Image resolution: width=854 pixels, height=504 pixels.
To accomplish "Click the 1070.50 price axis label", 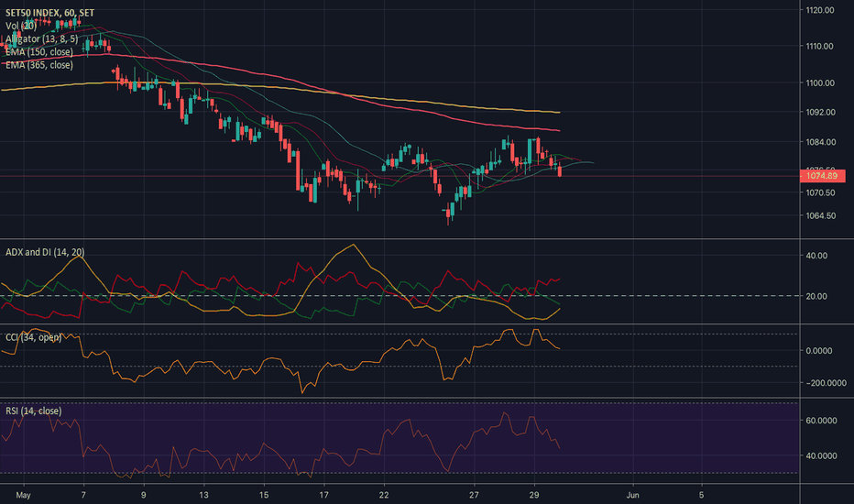I will [820, 192].
